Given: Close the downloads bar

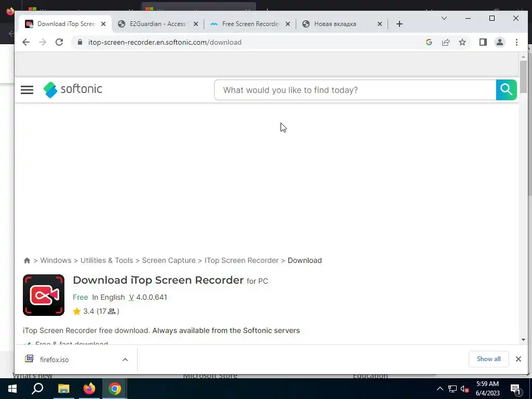Looking at the screenshot, I should pyautogui.click(x=518, y=359).
